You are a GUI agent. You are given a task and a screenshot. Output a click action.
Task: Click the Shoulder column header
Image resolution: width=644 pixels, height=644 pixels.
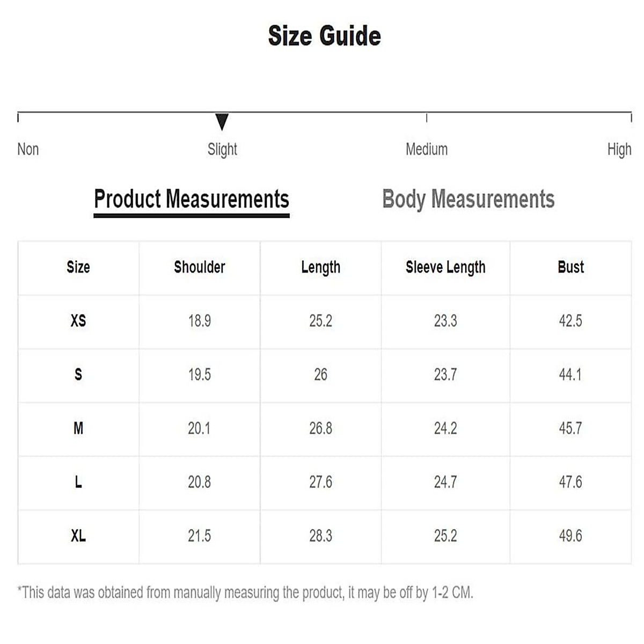(x=199, y=267)
